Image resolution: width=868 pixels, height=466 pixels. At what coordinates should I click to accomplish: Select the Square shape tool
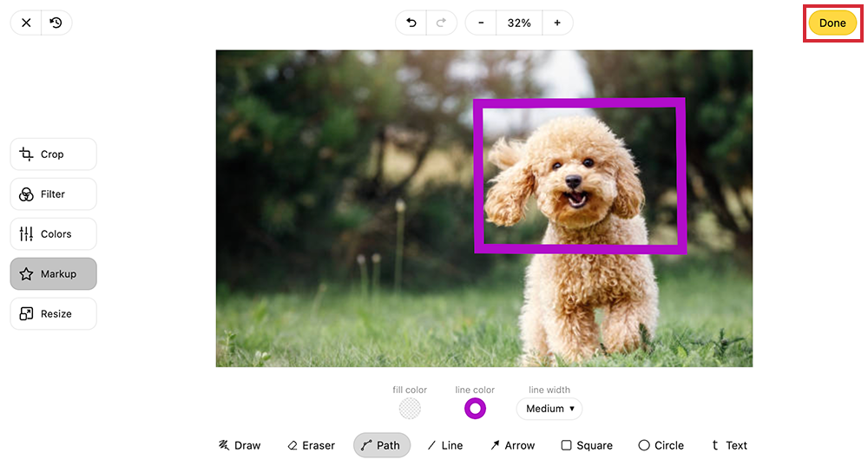pyautogui.click(x=587, y=445)
